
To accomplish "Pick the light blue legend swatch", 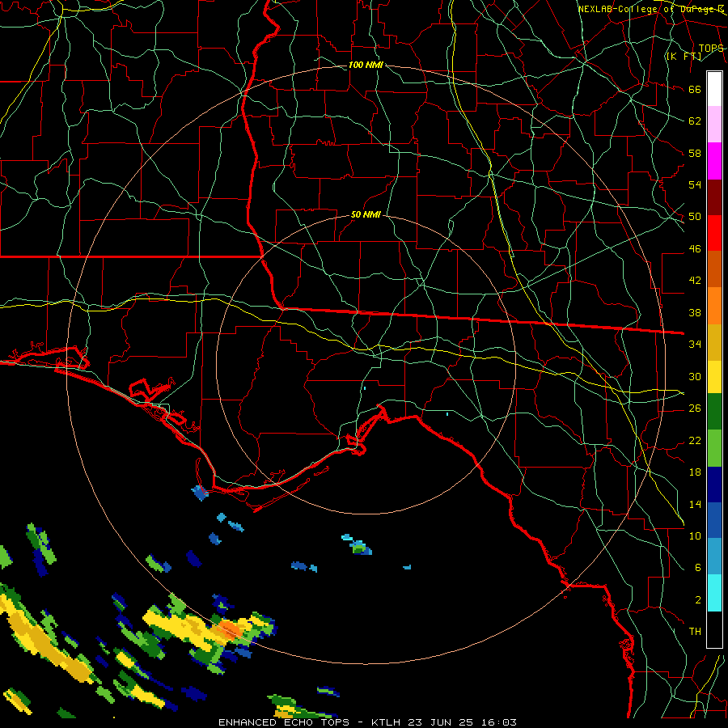I will pyautogui.click(x=714, y=557).
